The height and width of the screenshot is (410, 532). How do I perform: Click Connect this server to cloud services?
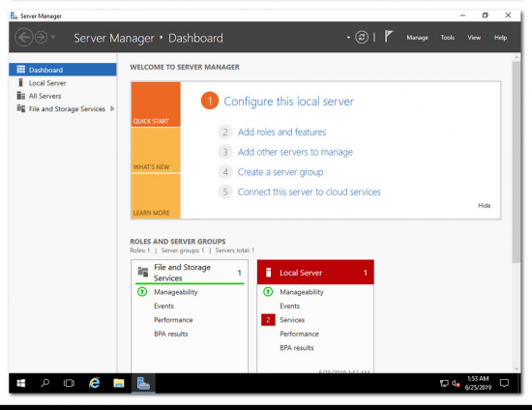click(310, 191)
